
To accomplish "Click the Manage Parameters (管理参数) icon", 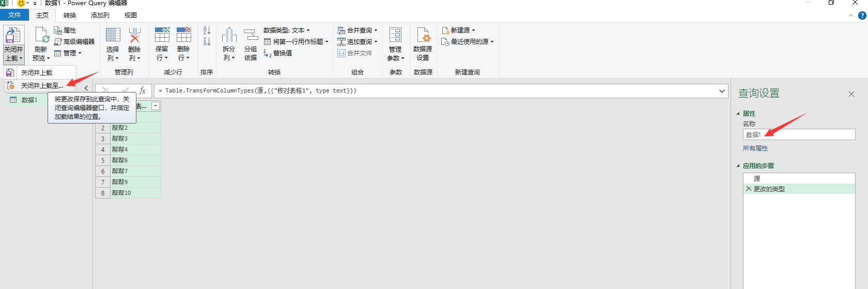I will 395,35.
